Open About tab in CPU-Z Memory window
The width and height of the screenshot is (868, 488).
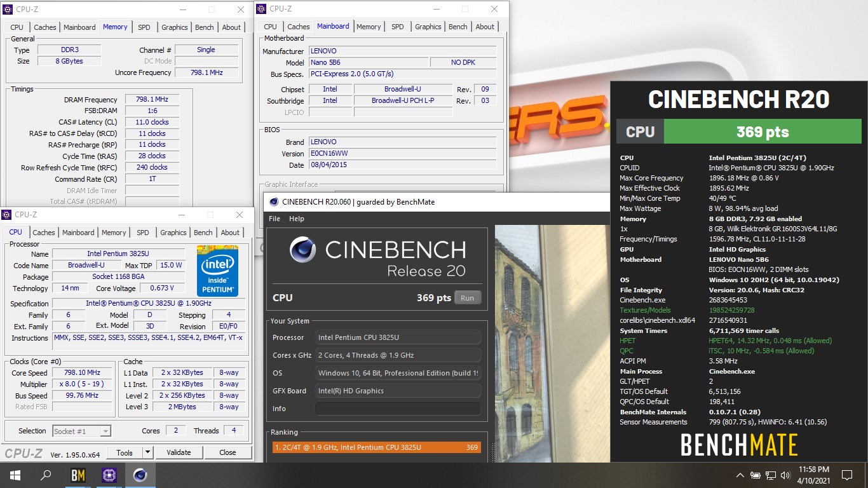(x=231, y=27)
